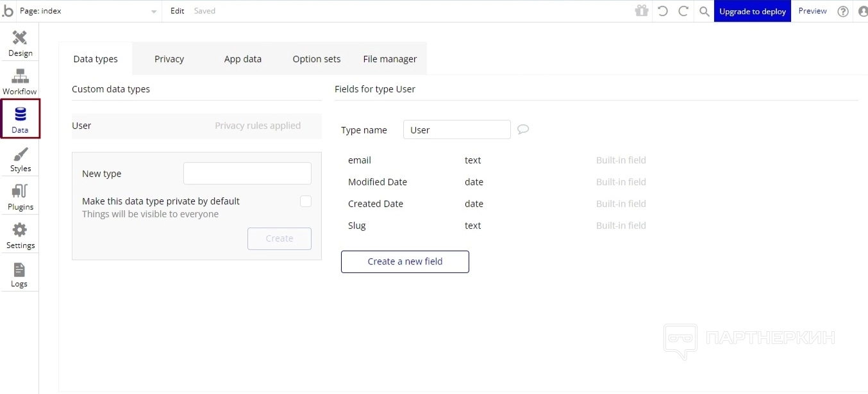
Task: Switch to the Privacy tab
Action: (169, 59)
